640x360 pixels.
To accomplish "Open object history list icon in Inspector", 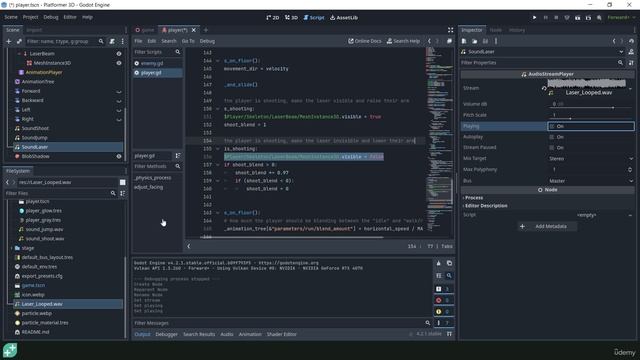I will pyautogui.click(x=631, y=41).
